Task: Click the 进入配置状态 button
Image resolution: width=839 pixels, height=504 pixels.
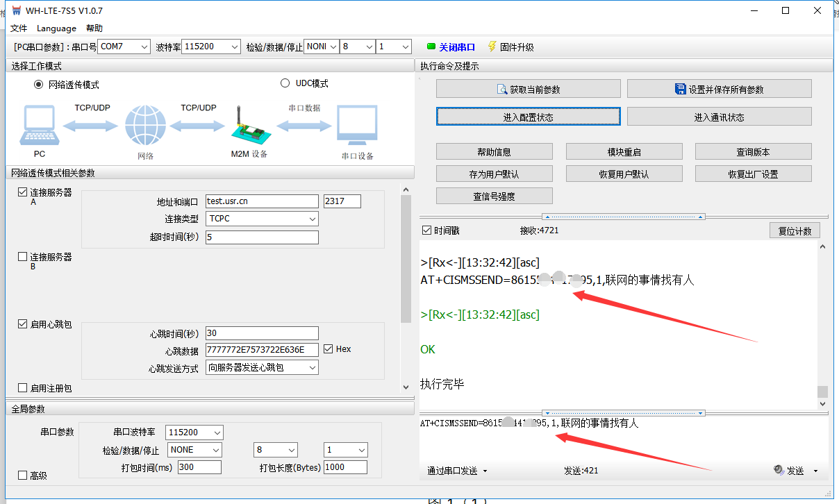Action: point(528,117)
